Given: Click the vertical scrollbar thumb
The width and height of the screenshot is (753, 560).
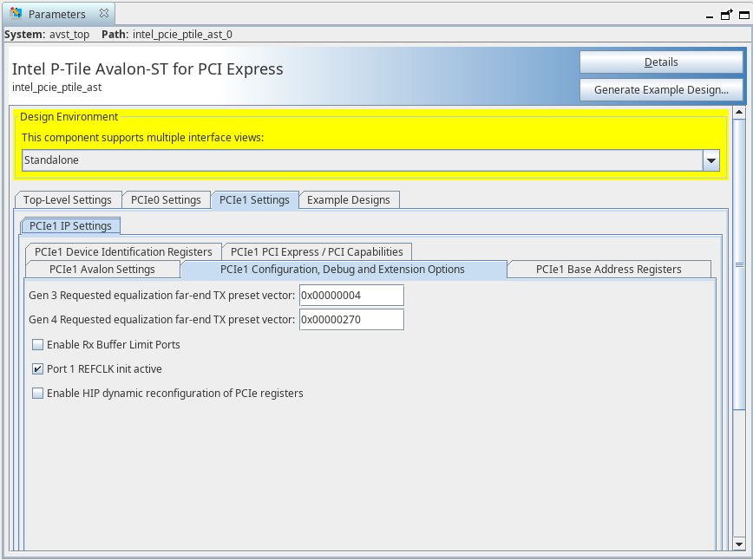Looking at the screenshot, I should click(x=739, y=264).
